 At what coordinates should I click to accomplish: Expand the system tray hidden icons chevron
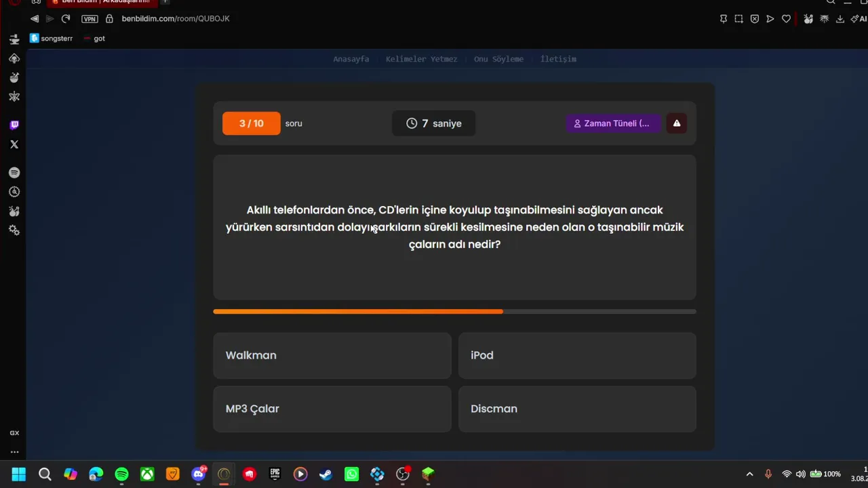coord(749,474)
